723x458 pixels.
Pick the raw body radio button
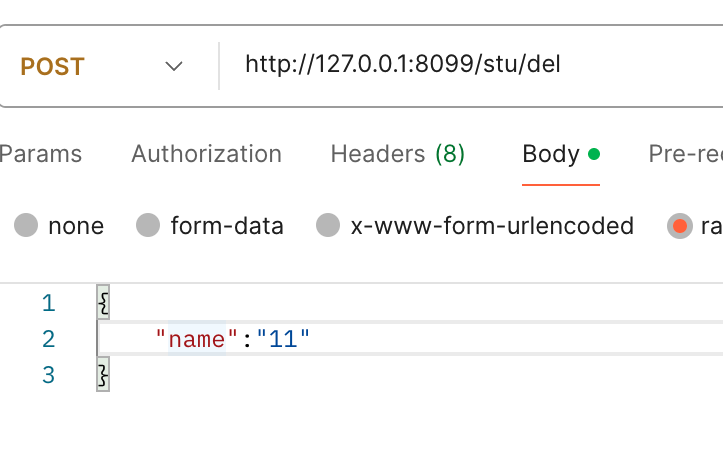[x=680, y=226]
